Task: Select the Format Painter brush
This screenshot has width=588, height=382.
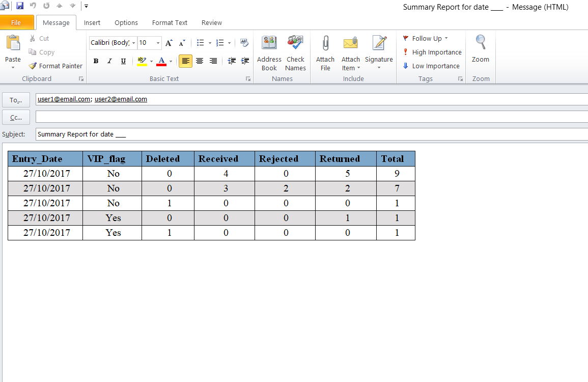Action: click(x=55, y=66)
